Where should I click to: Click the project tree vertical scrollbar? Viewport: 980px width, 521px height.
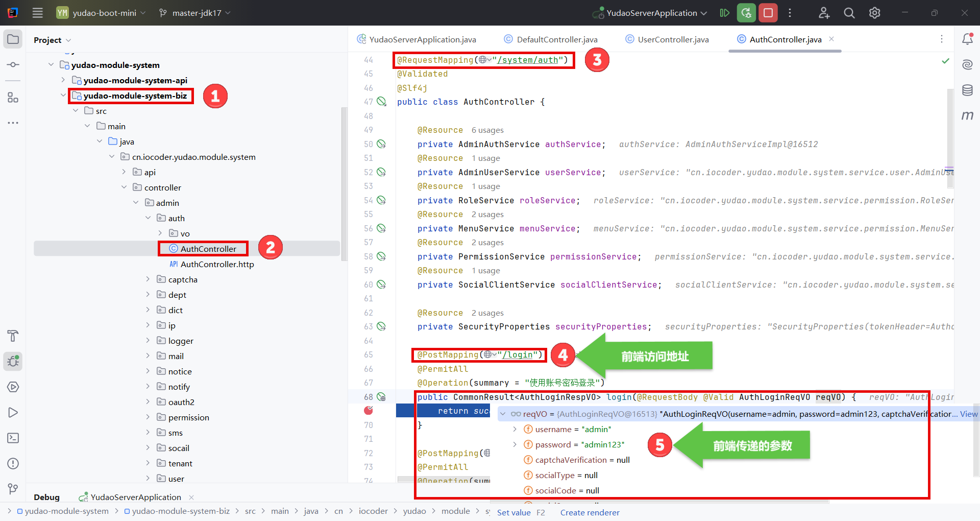(344, 184)
